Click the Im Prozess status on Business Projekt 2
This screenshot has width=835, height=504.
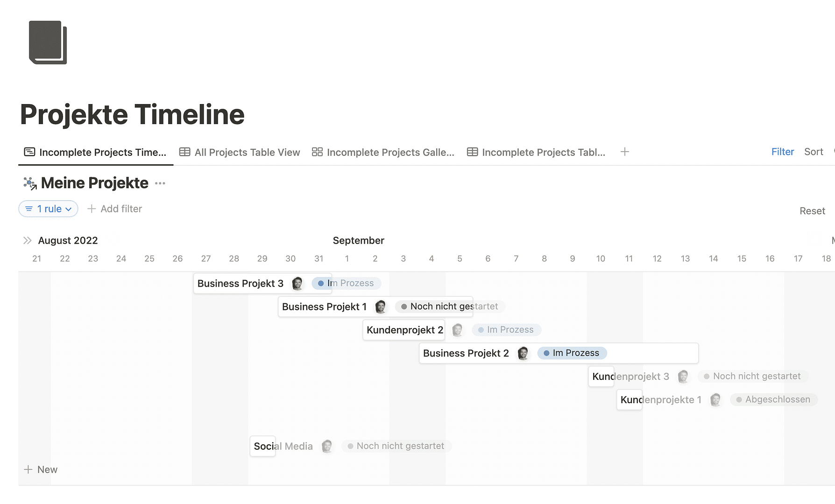click(572, 353)
